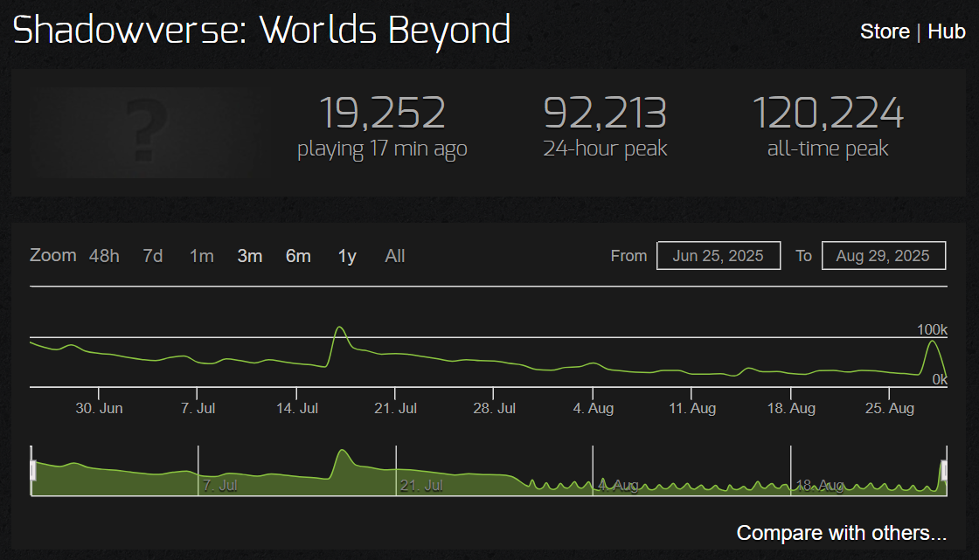
Task: Click the 21. Jul marker in navigator
Action: click(421, 485)
